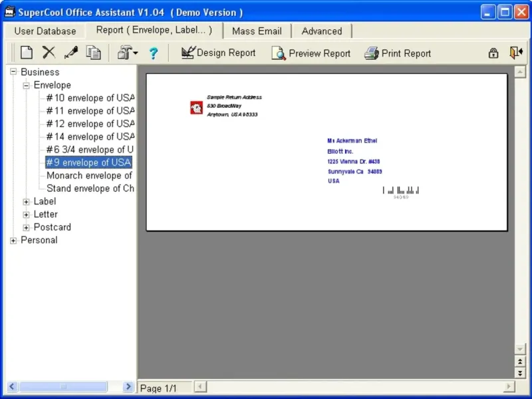Select Stand envelope of Ch item
Viewport: 532px width, 399px height.
[x=90, y=188]
